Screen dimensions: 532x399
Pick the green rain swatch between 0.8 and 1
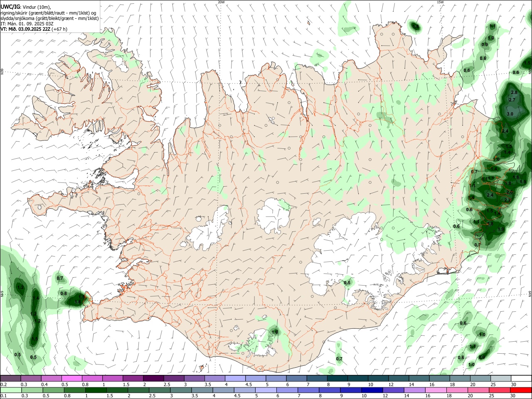(x=75, y=390)
